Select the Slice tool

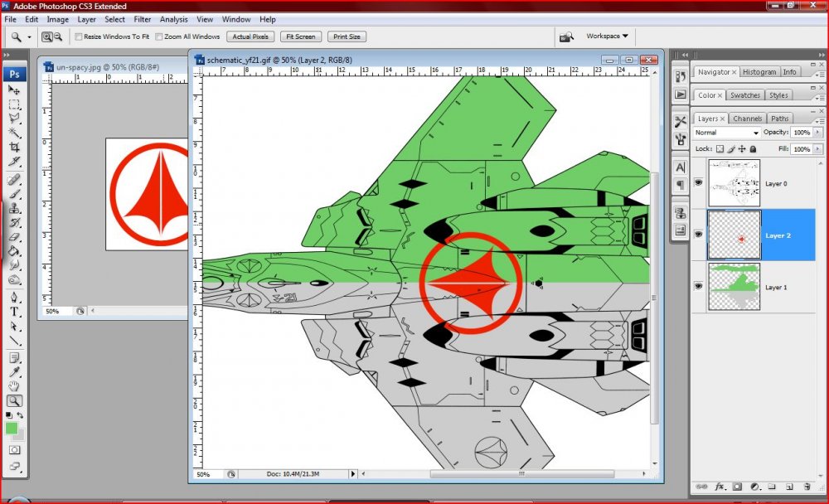tap(14, 161)
